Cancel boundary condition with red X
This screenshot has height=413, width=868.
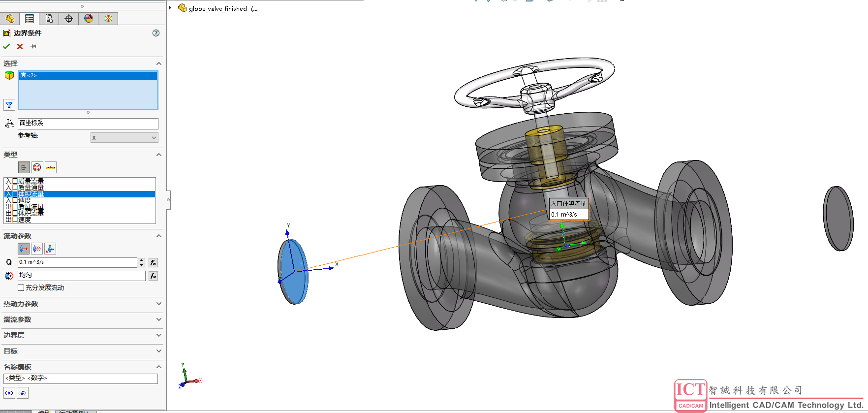pos(20,46)
